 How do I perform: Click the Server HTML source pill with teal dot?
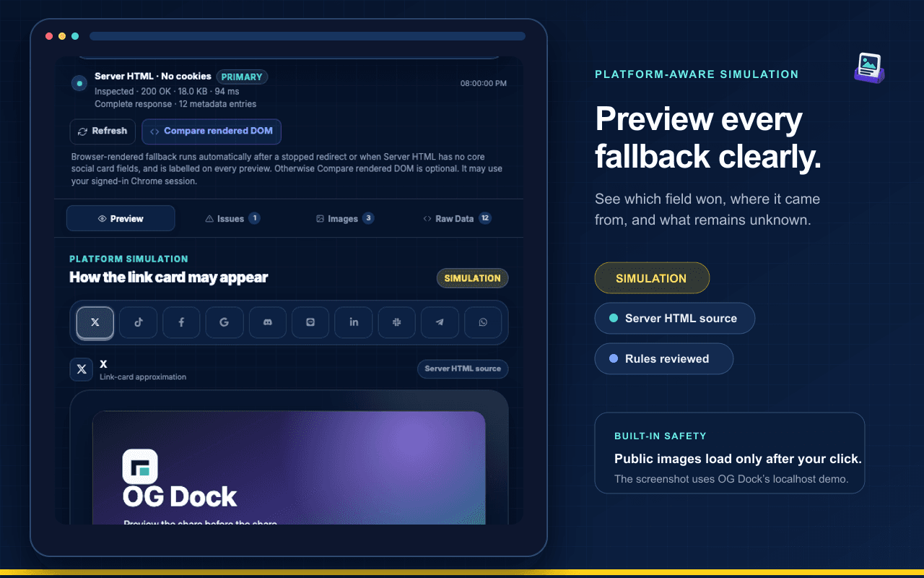click(x=674, y=319)
